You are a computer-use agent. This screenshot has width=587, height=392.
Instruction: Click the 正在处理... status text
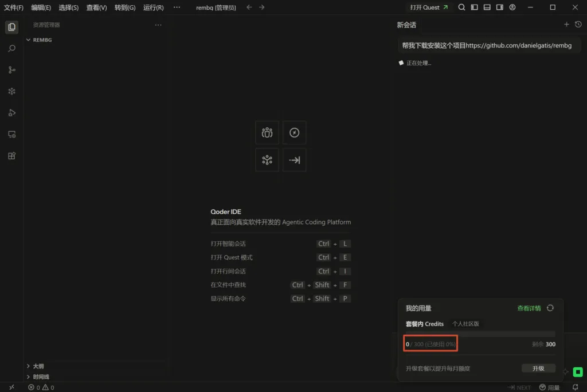[x=418, y=63]
